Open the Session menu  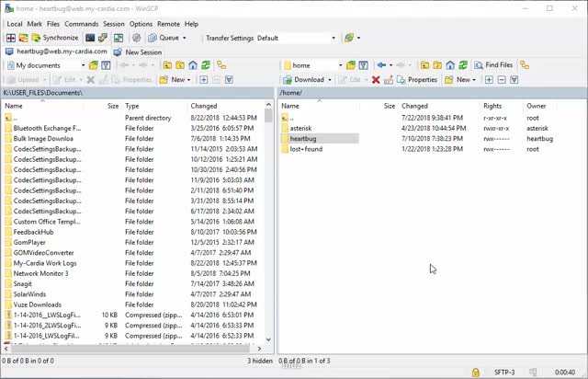coord(114,24)
